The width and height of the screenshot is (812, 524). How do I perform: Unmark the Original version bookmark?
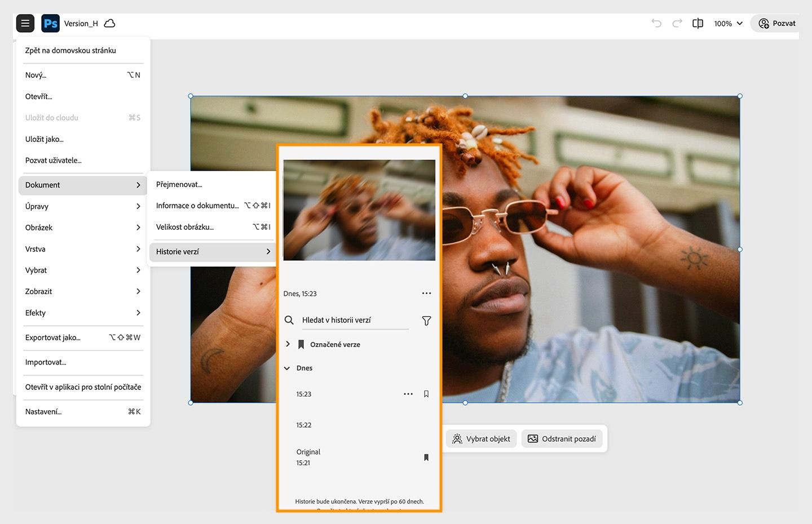[x=426, y=458]
